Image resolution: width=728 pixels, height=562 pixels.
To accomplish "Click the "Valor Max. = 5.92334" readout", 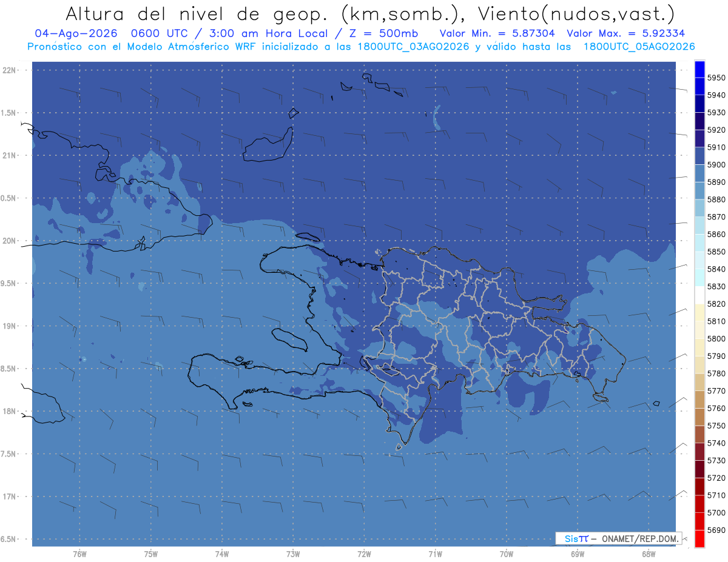I will pyautogui.click(x=625, y=33).
